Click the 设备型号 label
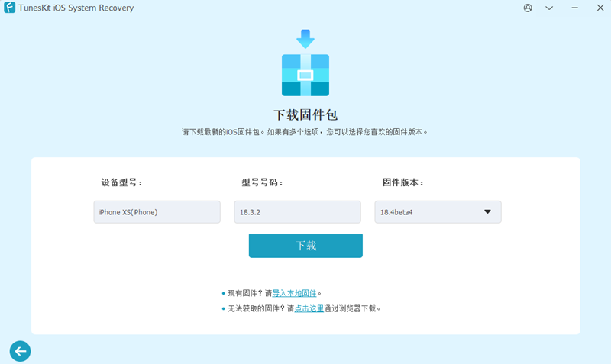 click(122, 183)
